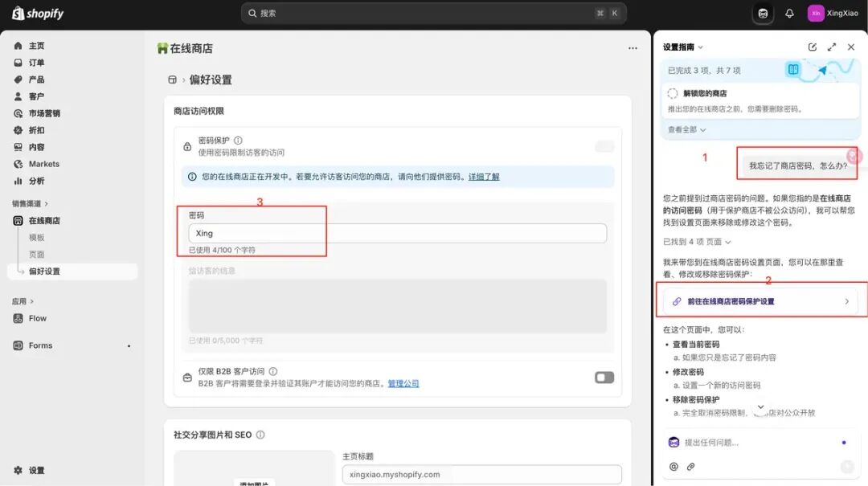Screen dimensions: 868x486
Task: Click the info icon beside 密码保护
Action: (x=238, y=141)
